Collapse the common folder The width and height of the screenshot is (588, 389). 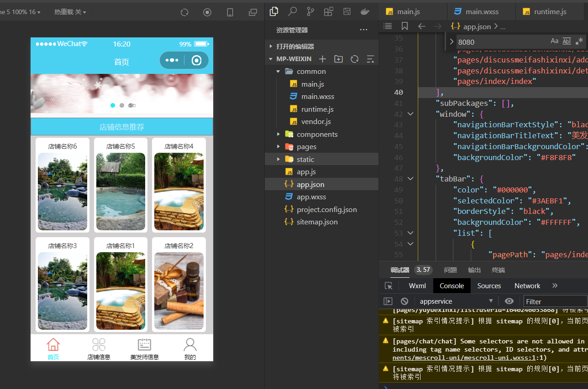tap(278, 72)
